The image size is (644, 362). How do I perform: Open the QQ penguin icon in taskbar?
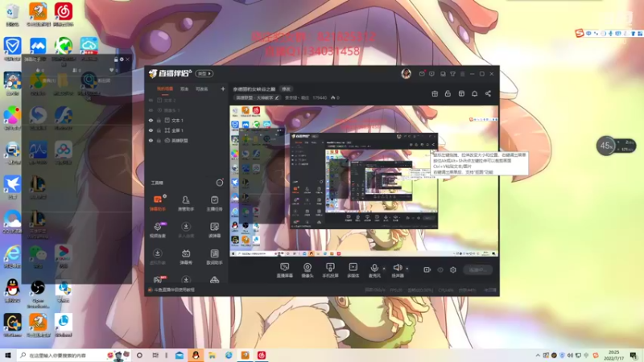pyautogui.click(x=196, y=356)
